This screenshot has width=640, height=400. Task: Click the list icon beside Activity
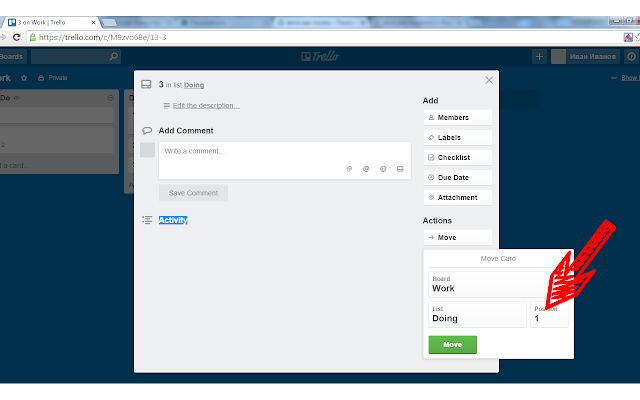click(x=147, y=220)
